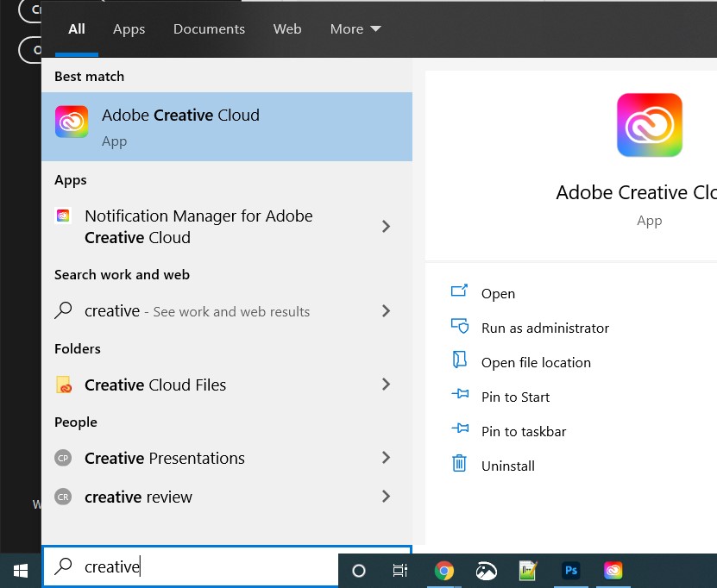The image size is (717, 588).
Task: Expand the creative web search result chevron
Action: (x=387, y=310)
